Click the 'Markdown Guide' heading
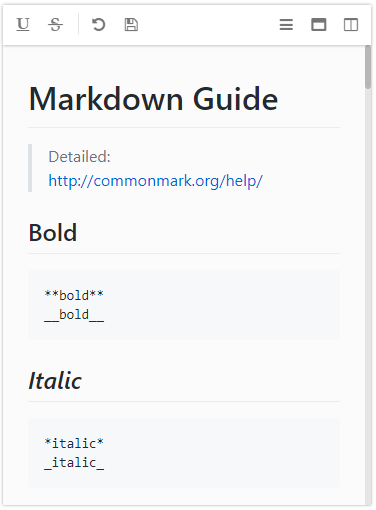The height and width of the screenshot is (510, 376). coord(153,99)
